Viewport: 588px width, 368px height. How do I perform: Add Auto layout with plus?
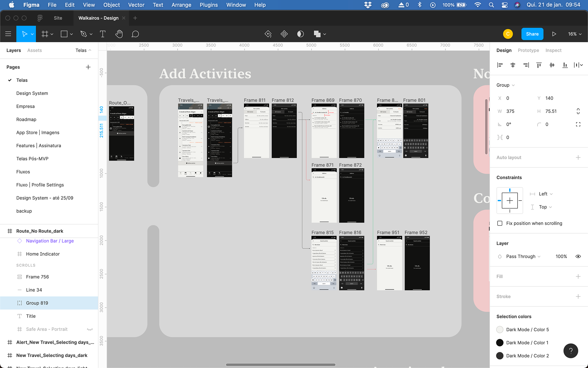click(578, 157)
